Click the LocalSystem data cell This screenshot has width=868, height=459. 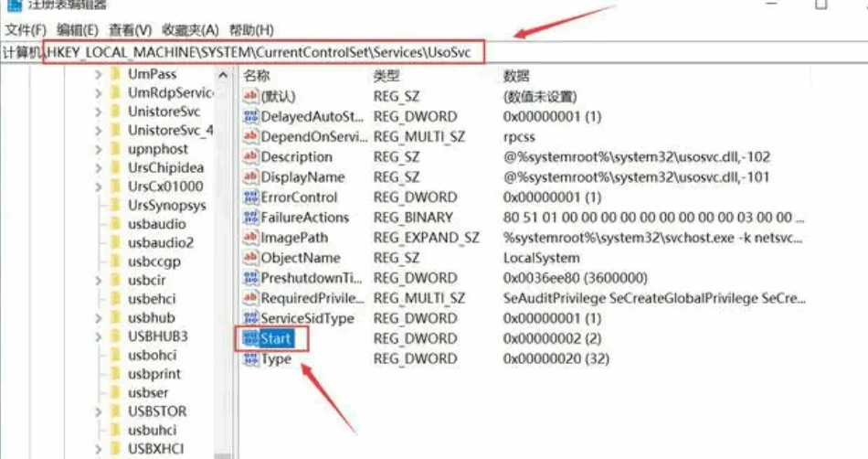click(x=542, y=258)
